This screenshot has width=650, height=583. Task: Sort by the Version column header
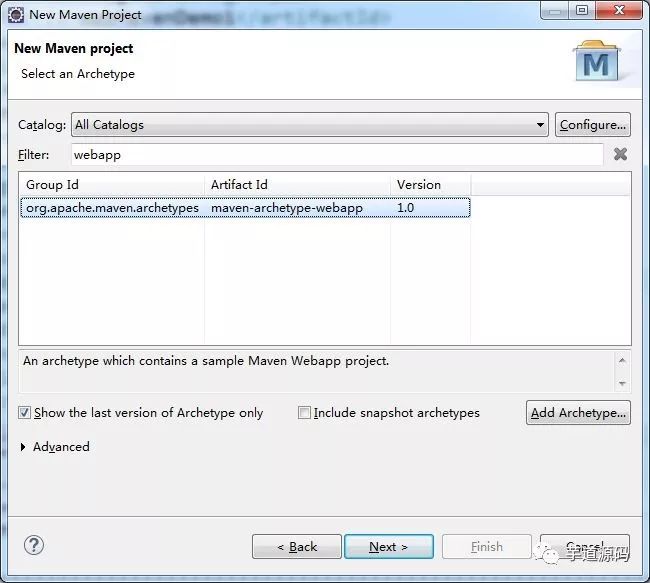pos(431,185)
